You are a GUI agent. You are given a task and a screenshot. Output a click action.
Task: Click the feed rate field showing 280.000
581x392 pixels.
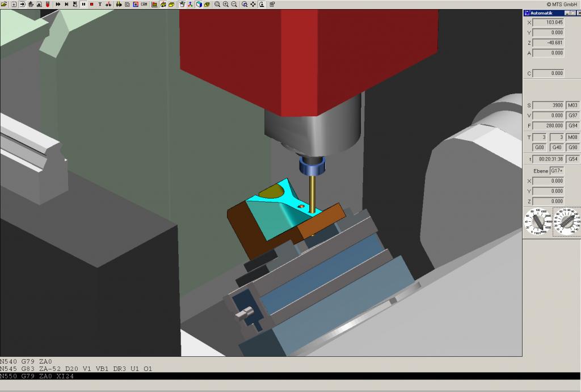click(x=549, y=125)
